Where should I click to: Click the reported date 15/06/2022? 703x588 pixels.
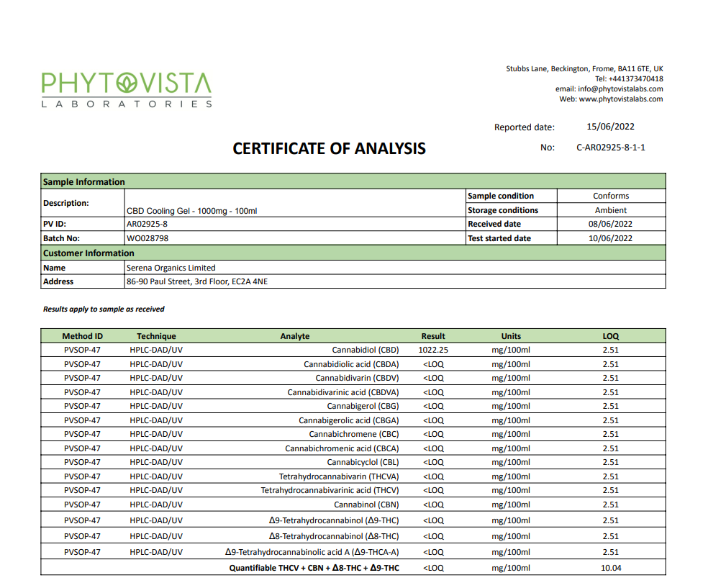point(610,127)
